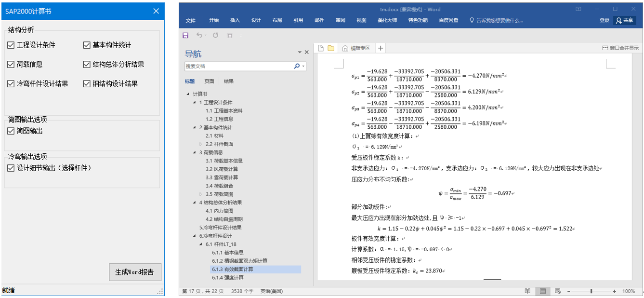644x298 pixels.
Task: Disable the 简图输出 checkbox
Action: tap(11, 131)
